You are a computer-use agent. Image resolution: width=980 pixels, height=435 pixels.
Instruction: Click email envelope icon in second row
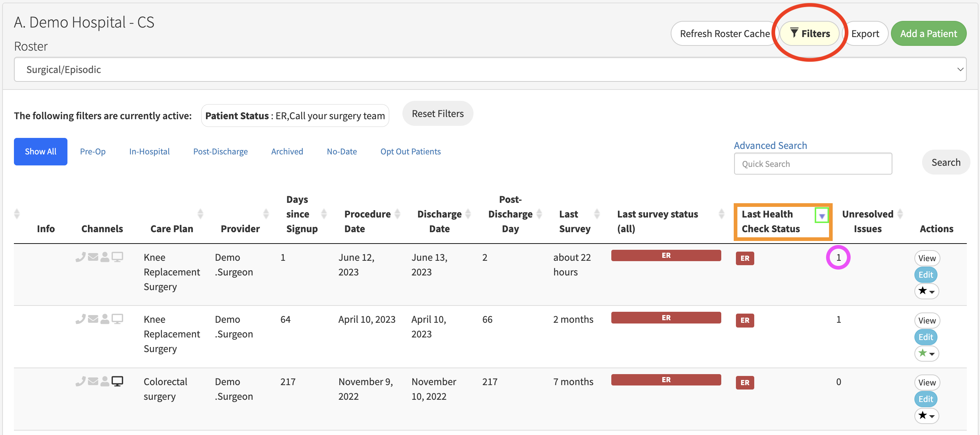point(93,319)
